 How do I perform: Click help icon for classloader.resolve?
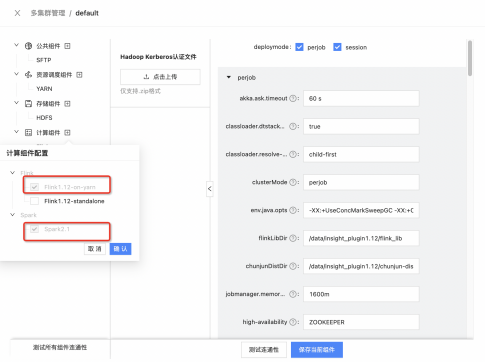pyautogui.click(x=293, y=154)
